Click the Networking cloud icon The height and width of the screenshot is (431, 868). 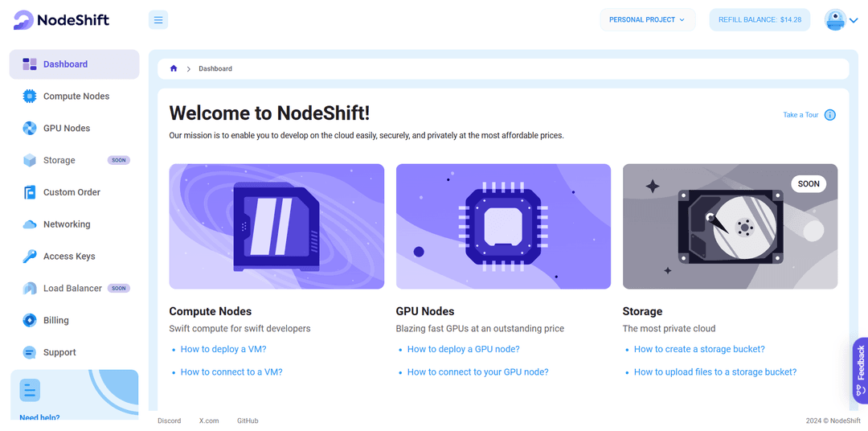click(30, 224)
